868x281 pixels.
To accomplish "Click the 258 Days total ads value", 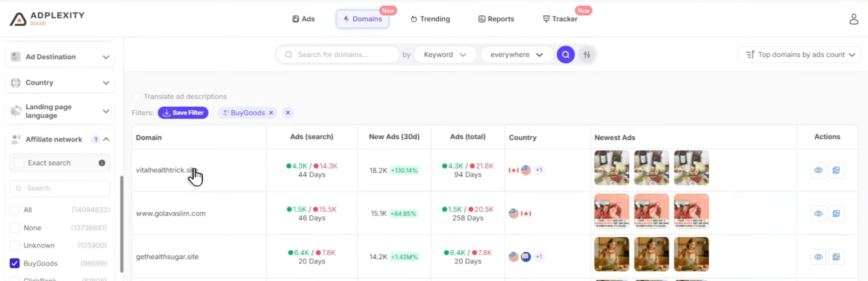I will point(468,218).
